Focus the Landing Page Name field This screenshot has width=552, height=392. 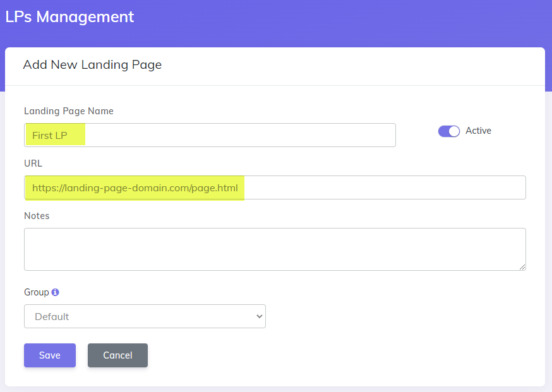click(210, 135)
